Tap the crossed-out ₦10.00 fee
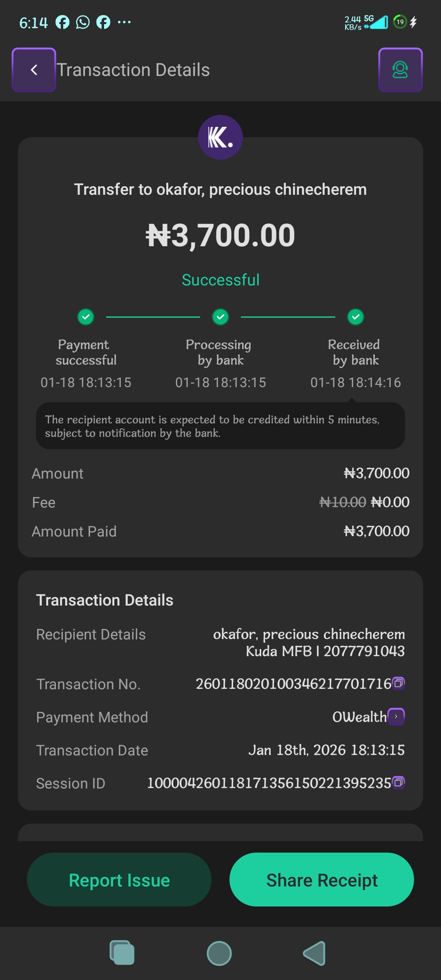 tap(343, 502)
